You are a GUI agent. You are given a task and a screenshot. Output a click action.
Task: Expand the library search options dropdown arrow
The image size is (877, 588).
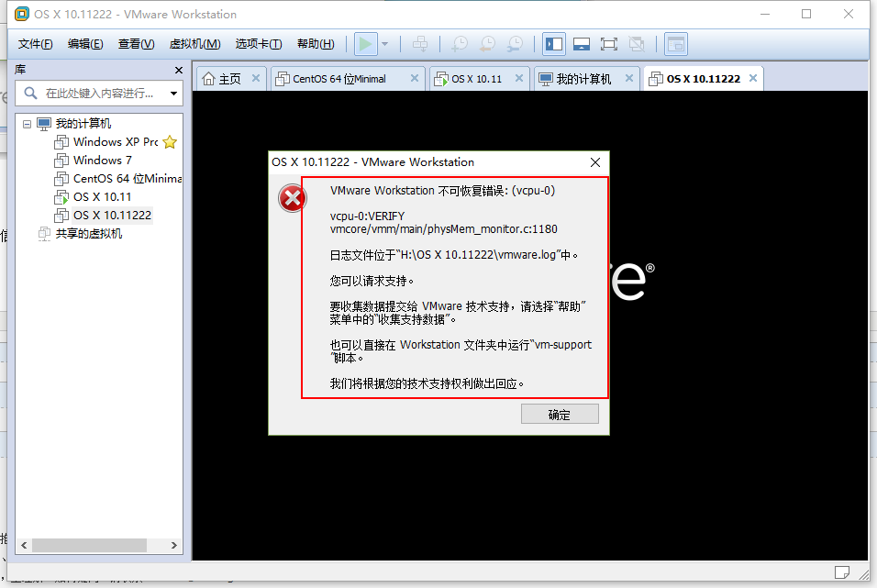[174, 94]
